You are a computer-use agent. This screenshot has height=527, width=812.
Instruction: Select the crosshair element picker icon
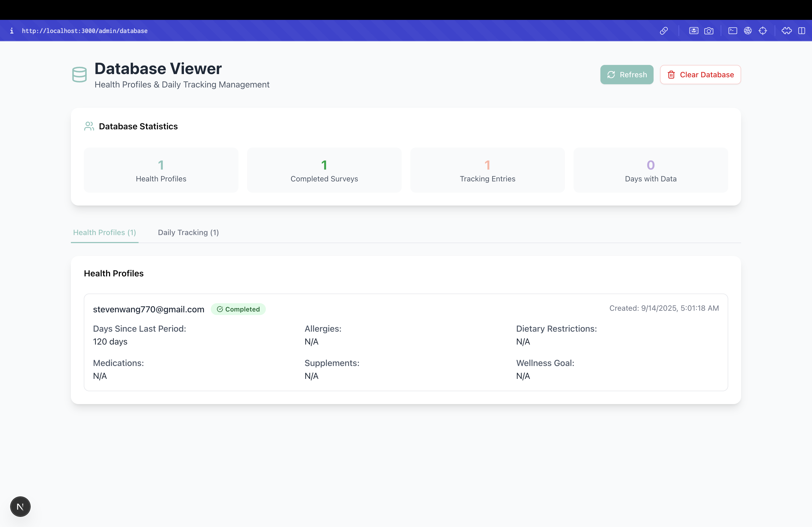coord(763,31)
